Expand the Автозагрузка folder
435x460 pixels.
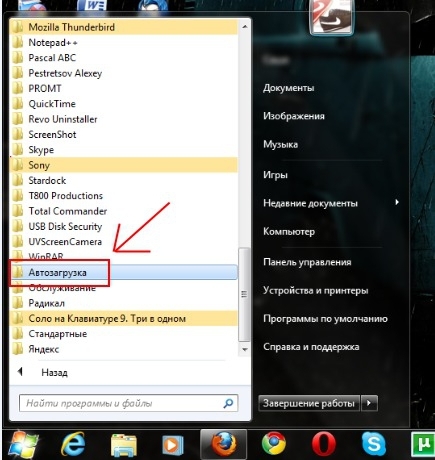(124, 272)
